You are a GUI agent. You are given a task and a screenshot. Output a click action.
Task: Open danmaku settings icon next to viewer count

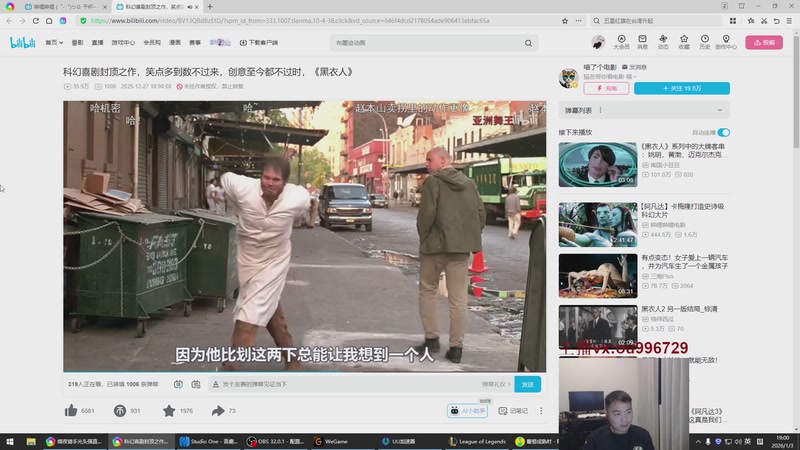coord(196,384)
